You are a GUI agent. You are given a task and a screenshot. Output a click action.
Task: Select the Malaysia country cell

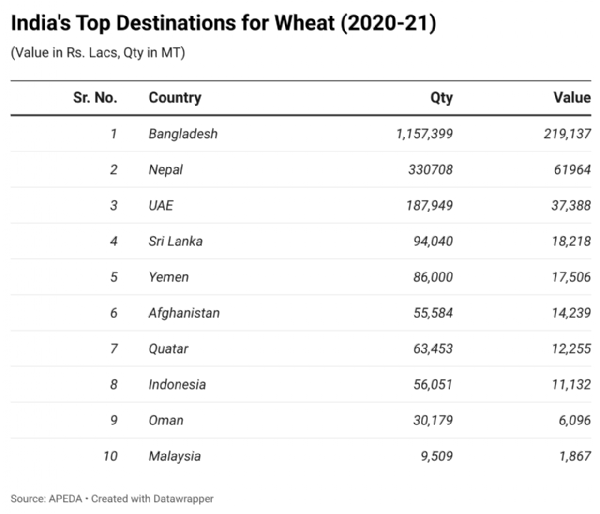[174, 457]
